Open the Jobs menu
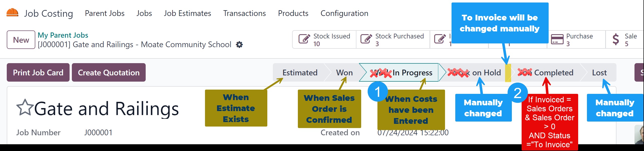Image resolution: width=644 pixels, height=151 pixels. (144, 13)
